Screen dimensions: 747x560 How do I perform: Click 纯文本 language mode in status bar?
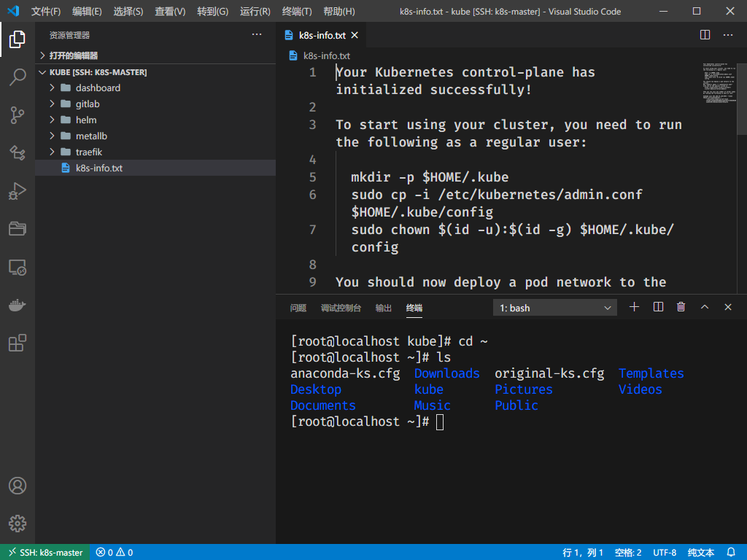(701, 553)
